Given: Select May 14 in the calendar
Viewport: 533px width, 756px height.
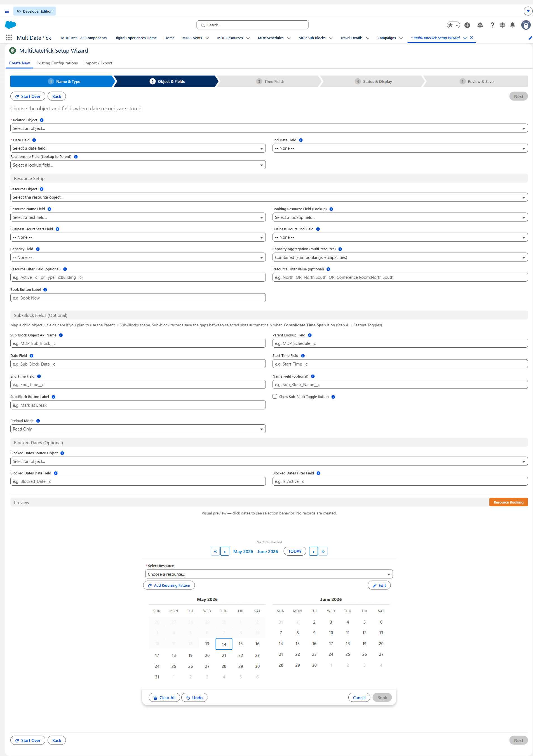Looking at the screenshot, I should [224, 644].
